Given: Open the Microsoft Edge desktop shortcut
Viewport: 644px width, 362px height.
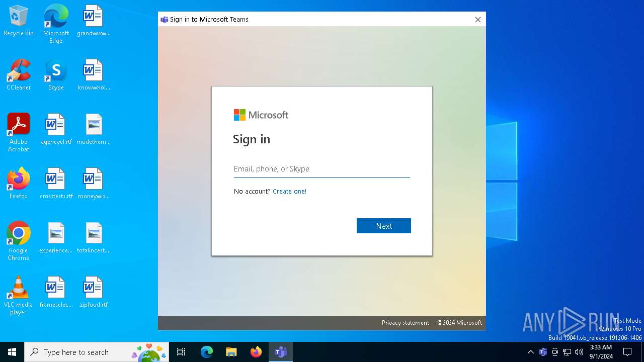Looking at the screenshot, I should tap(56, 24).
